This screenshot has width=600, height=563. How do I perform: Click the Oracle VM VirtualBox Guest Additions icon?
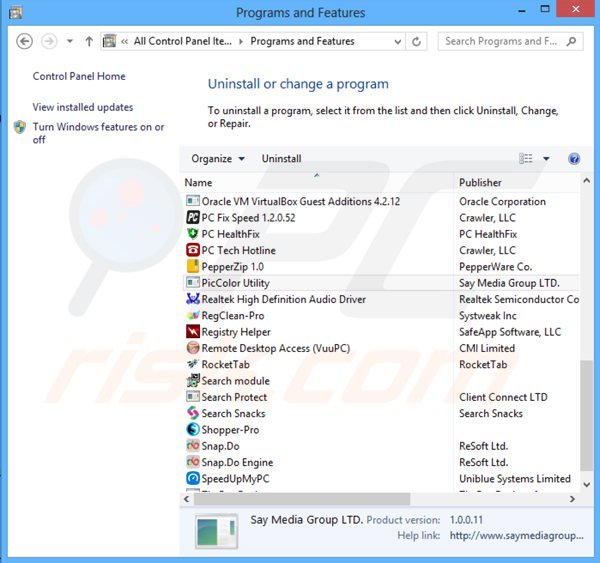(x=193, y=201)
